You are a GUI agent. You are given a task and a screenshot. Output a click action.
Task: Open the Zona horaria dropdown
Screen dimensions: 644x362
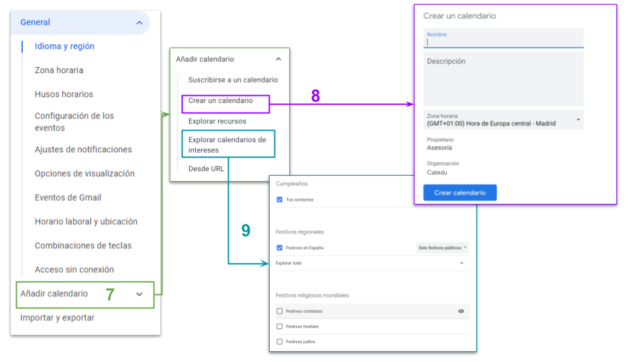coord(504,120)
